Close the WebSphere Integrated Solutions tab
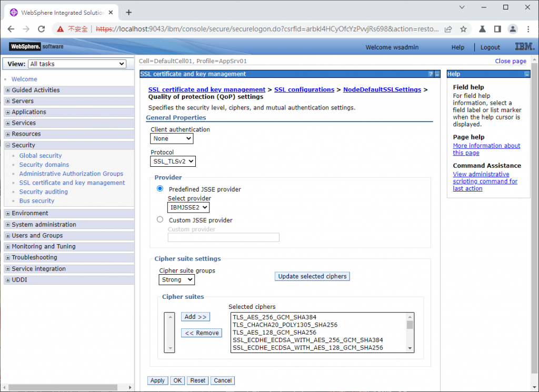 pyautogui.click(x=111, y=13)
